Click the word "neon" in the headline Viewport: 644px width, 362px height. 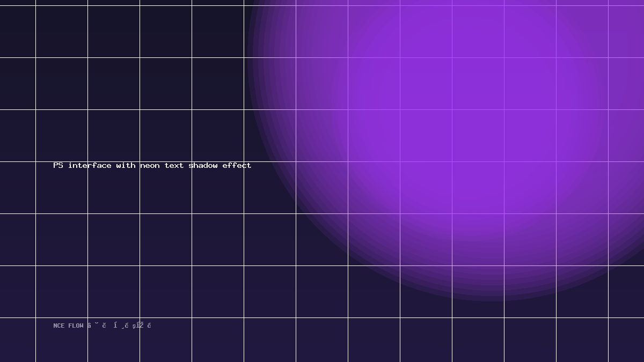(x=150, y=166)
